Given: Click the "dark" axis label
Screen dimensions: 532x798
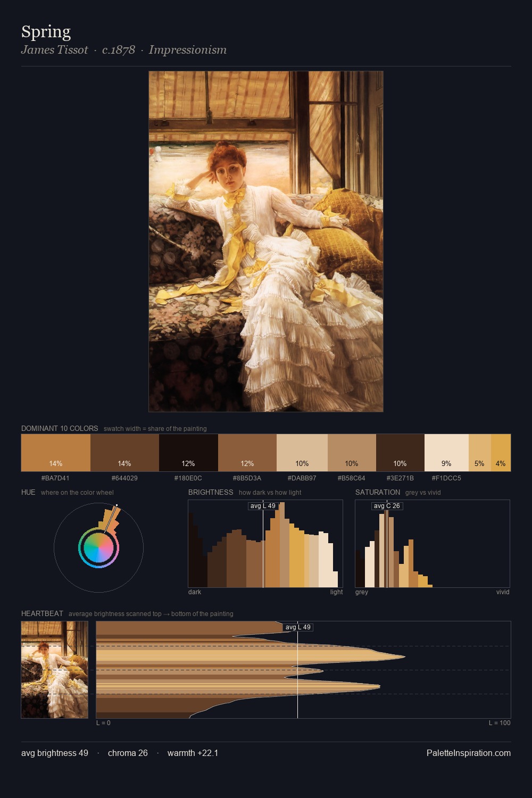Looking at the screenshot, I should point(195,592).
